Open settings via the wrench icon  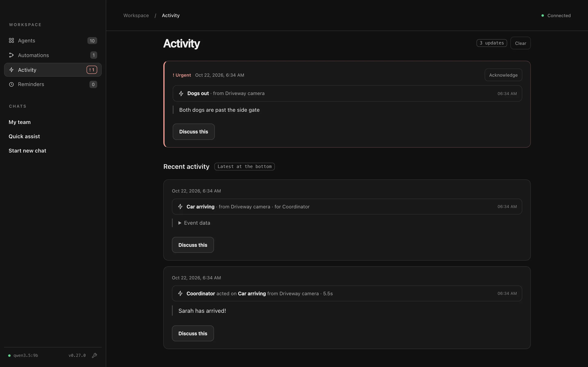pyautogui.click(x=95, y=355)
